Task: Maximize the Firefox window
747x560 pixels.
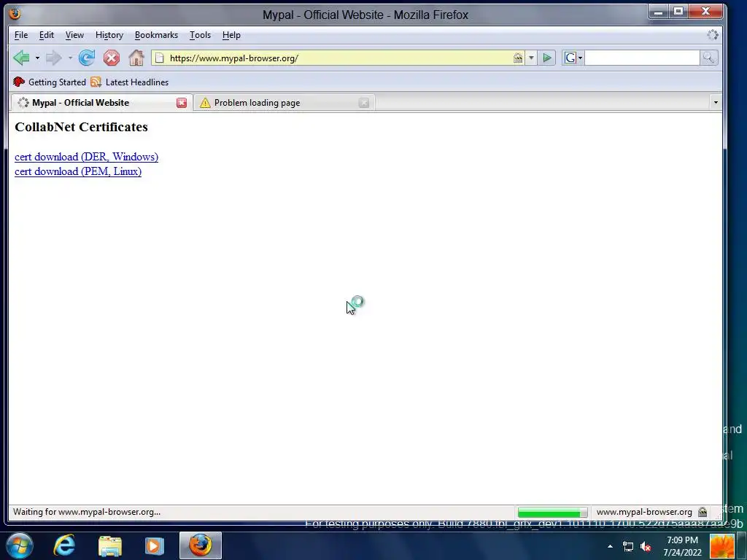Action: 678,12
